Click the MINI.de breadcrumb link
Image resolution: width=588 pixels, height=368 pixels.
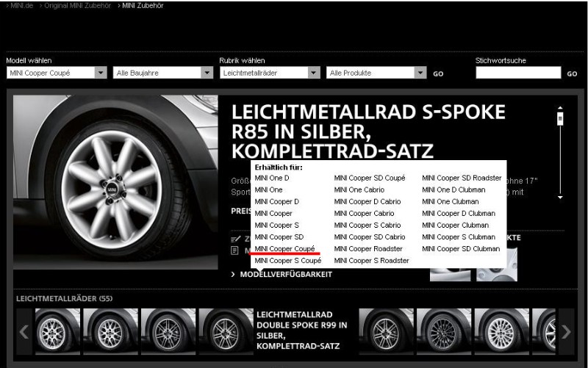[21, 6]
